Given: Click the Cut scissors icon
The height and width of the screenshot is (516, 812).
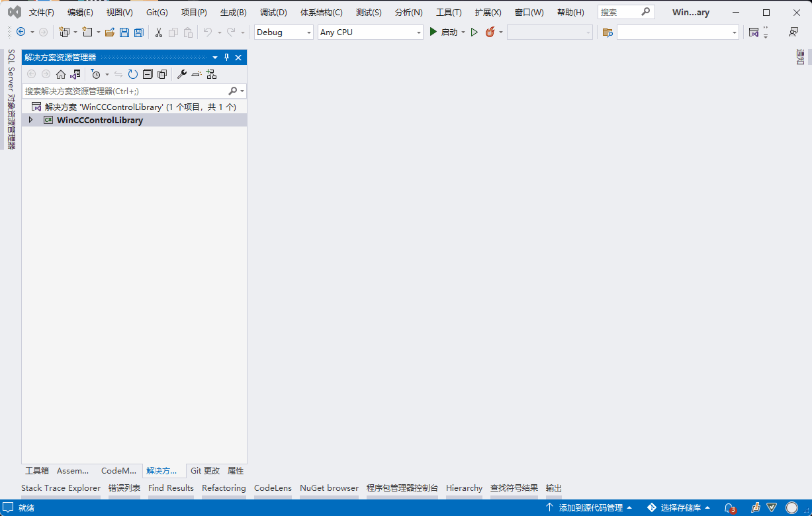Looking at the screenshot, I should tap(158, 32).
